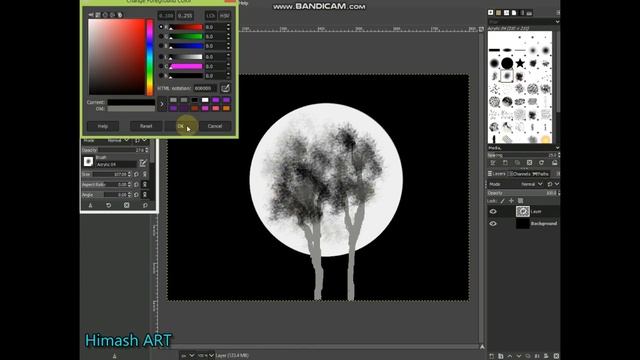640x360 pixels.
Task: Delete tool preset icon in tool options
Action: tap(127, 205)
